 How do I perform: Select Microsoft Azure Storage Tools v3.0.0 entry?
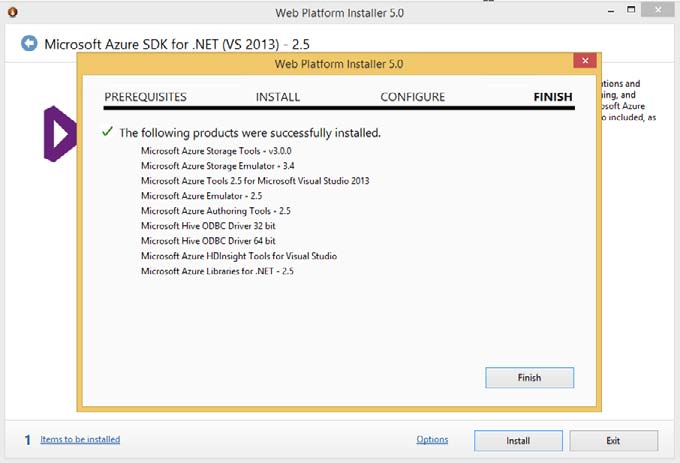tap(202, 151)
